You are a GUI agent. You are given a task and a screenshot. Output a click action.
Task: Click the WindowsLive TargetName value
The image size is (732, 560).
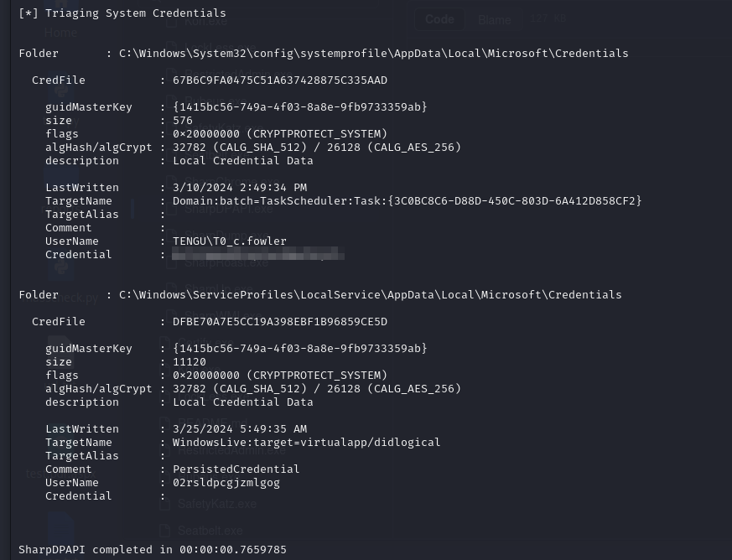click(306, 443)
